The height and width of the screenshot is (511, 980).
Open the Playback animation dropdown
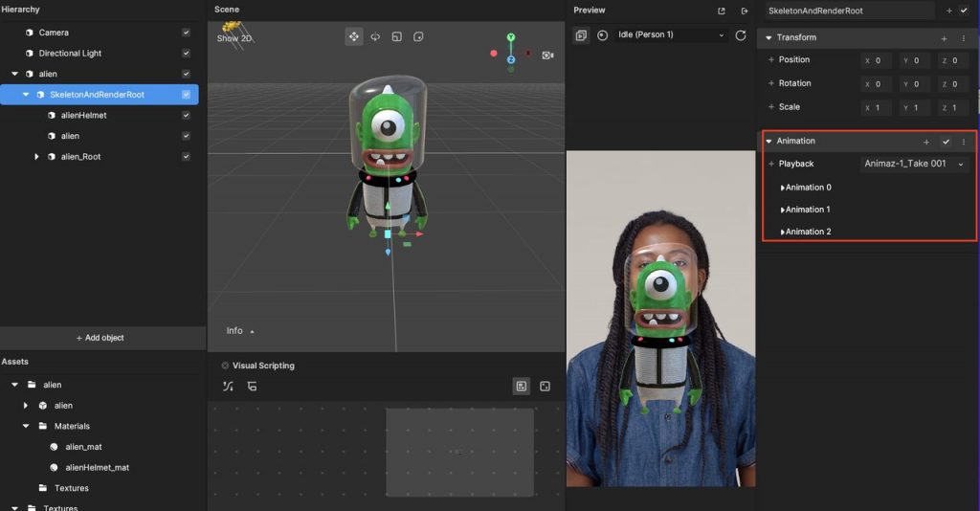coord(914,164)
